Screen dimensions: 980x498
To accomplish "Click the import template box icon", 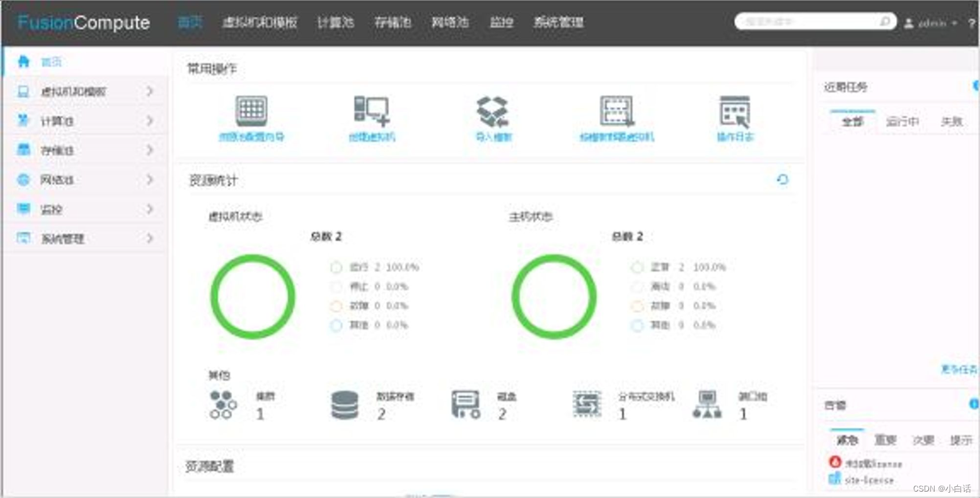I will point(493,111).
